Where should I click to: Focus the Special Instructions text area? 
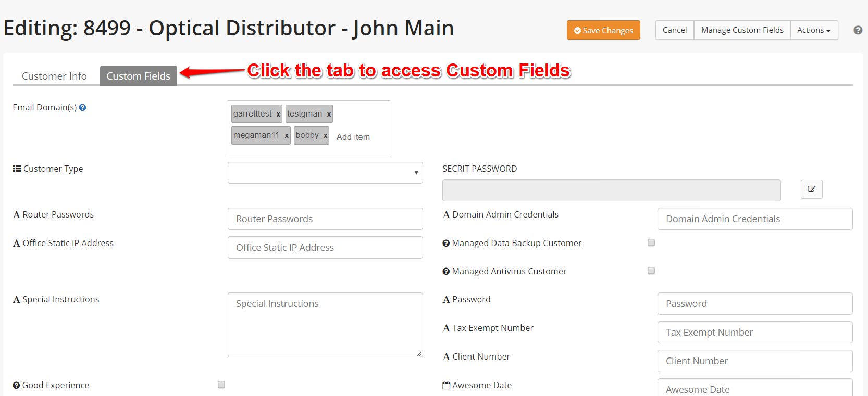click(325, 325)
